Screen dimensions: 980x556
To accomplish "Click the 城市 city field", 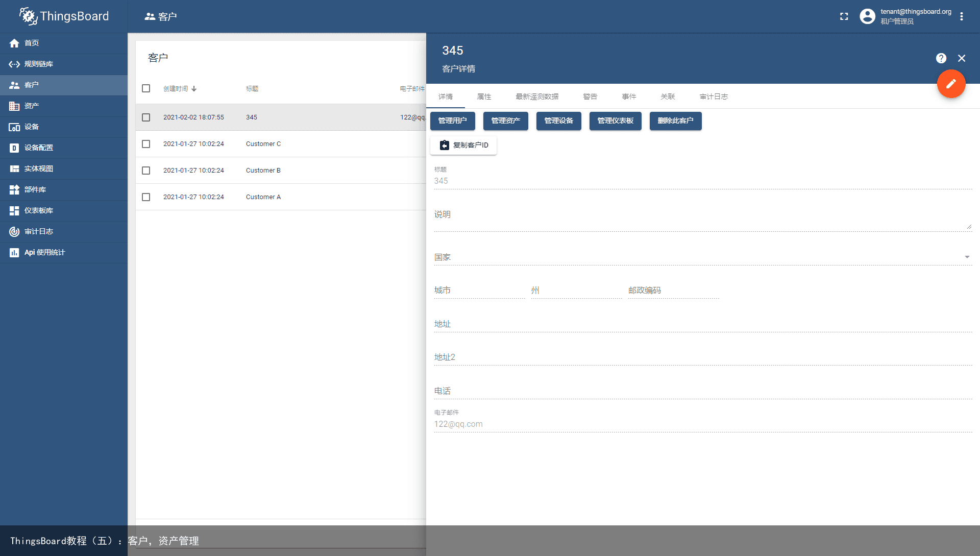I will pos(479,291).
